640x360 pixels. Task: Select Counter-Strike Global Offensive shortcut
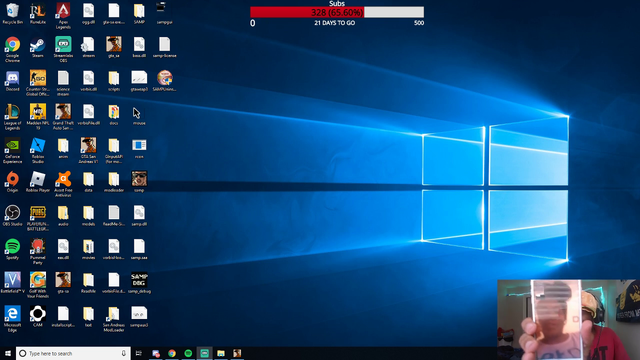coord(38,83)
